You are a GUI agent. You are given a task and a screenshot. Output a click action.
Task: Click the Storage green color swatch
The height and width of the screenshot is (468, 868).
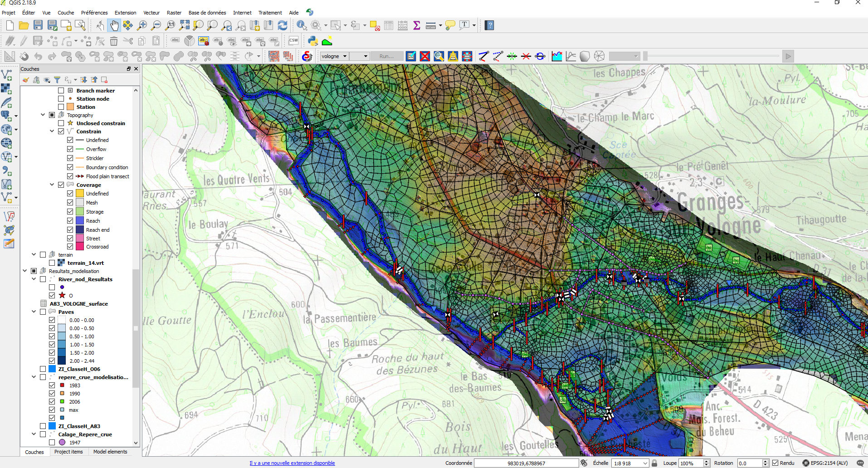80,212
